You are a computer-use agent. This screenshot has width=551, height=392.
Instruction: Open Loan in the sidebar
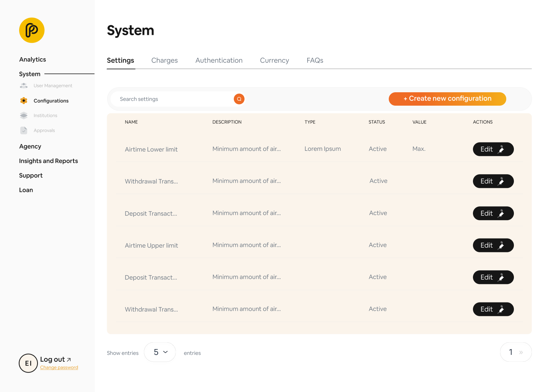[x=26, y=190]
